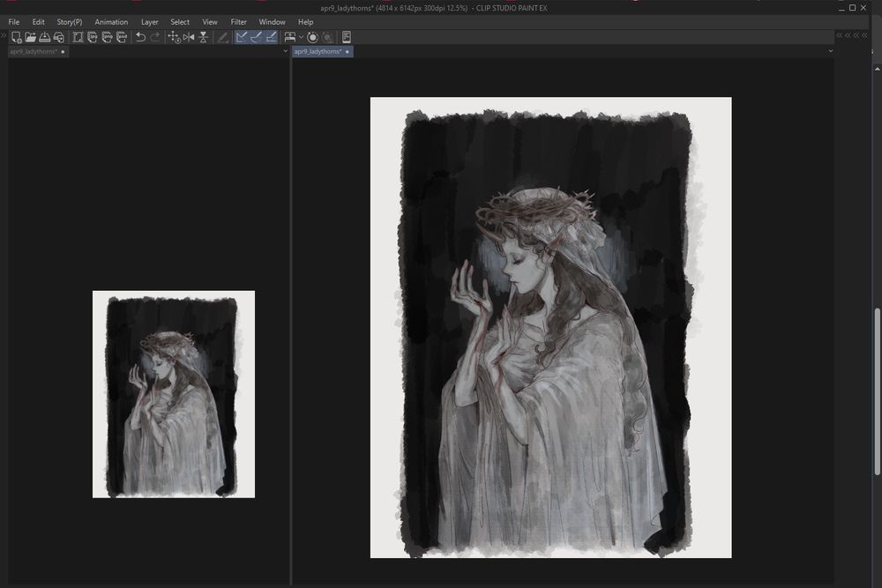Open CLIP STUDIO via the circular toolbar icon
The image size is (882, 588).
click(x=313, y=37)
